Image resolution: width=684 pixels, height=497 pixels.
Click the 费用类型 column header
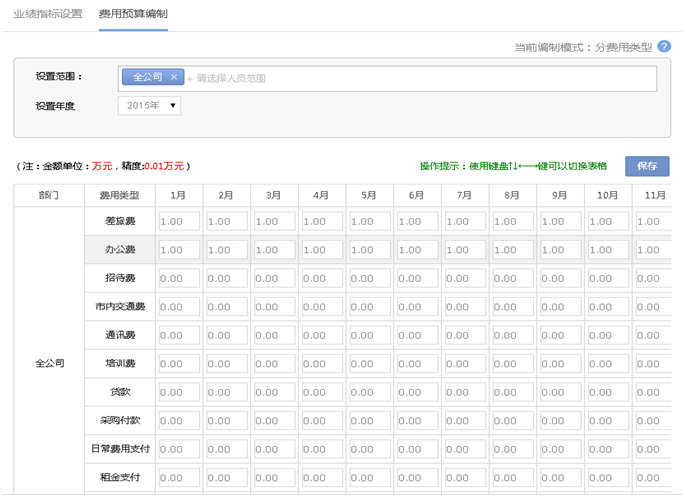coord(120,195)
